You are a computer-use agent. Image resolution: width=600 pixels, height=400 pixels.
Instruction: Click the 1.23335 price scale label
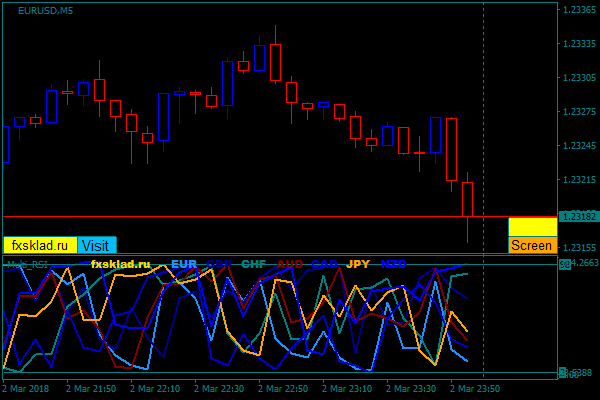(579, 44)
